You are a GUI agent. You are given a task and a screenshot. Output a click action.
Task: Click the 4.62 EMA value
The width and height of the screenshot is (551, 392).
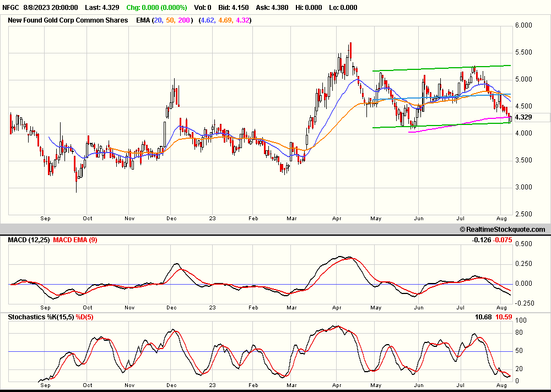point(207,20)
